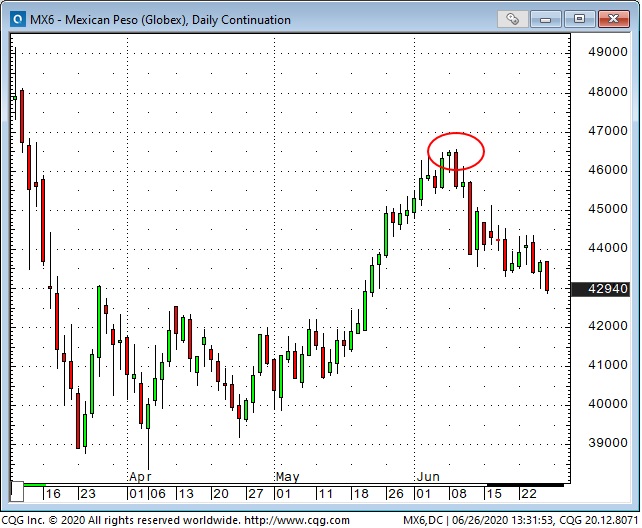Click the 46000 price axis label
The width and height of the screenshot is (642, 528).
click(608, 170)
